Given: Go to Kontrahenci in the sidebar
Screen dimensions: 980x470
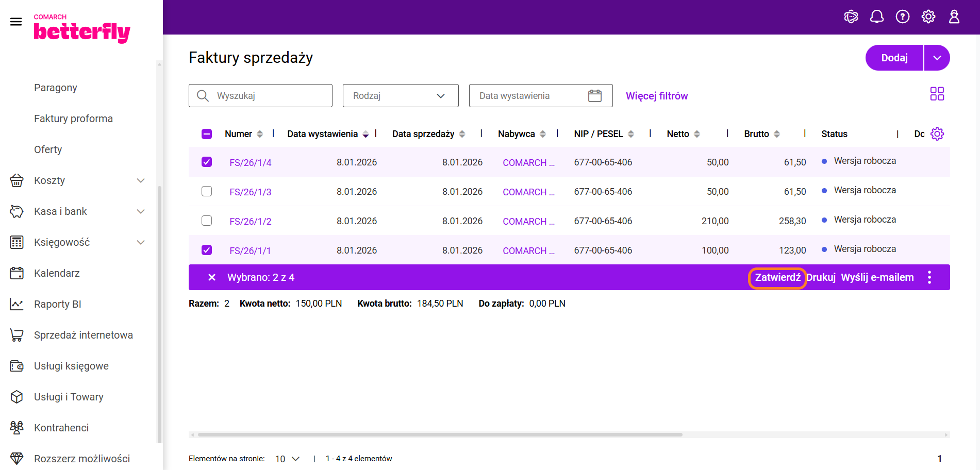Looking at the screenshot, I should [61, 428].
